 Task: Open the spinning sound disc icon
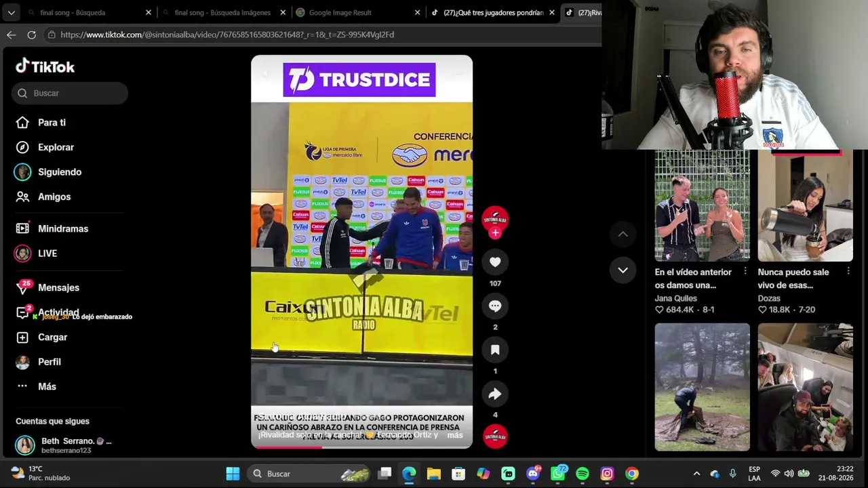coord(495,436)
